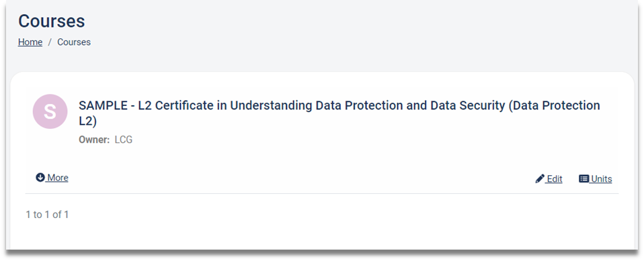Click the pencil icon next to Edit
The width and height of the screenshot is (644, 261).
point(540,179)
